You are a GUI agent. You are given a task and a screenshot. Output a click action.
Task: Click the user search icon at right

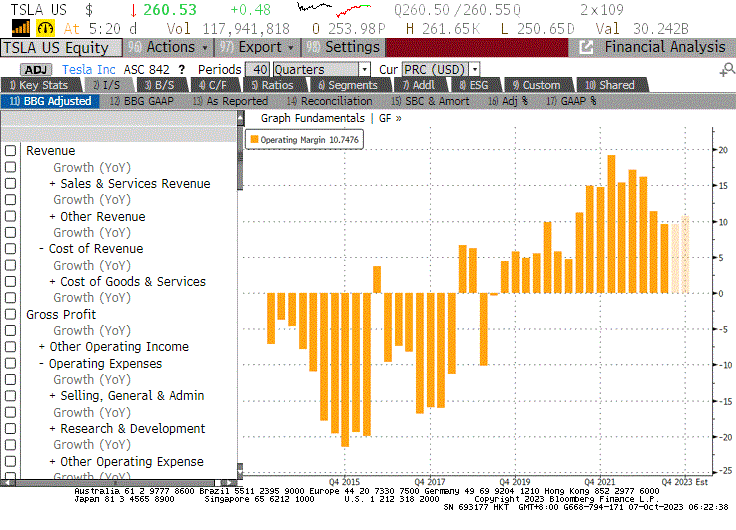click(727, 69)
